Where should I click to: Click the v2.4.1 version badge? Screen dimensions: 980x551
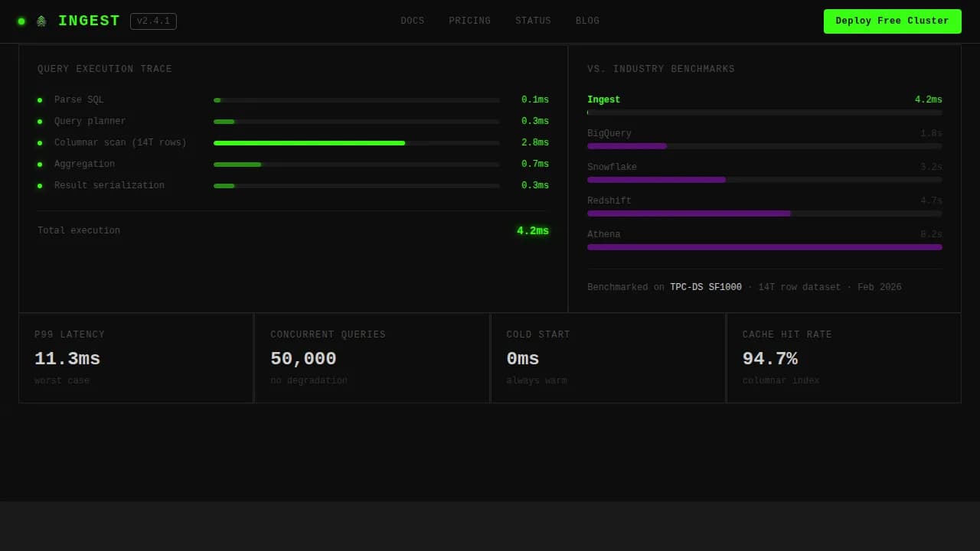coord(153,21)
